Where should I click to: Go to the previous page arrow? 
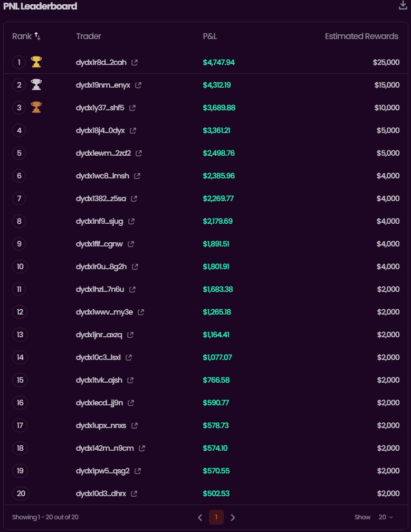pos(200,517)
